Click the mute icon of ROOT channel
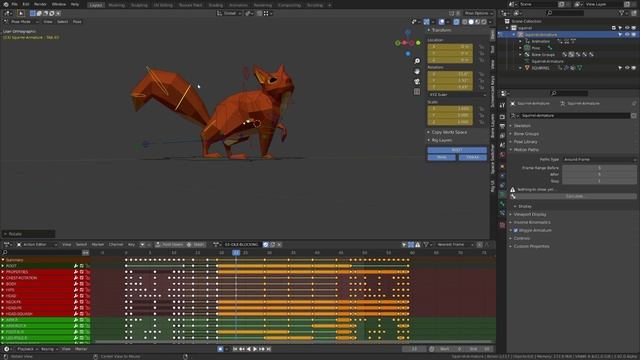This screenshot has height=360, width=640. pos(82,266)
